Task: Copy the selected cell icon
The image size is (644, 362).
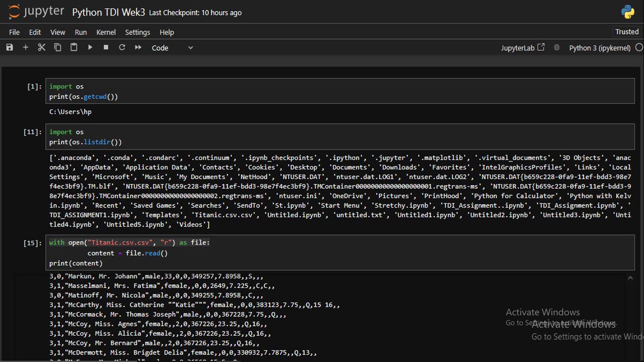Action: click(57, 48)
